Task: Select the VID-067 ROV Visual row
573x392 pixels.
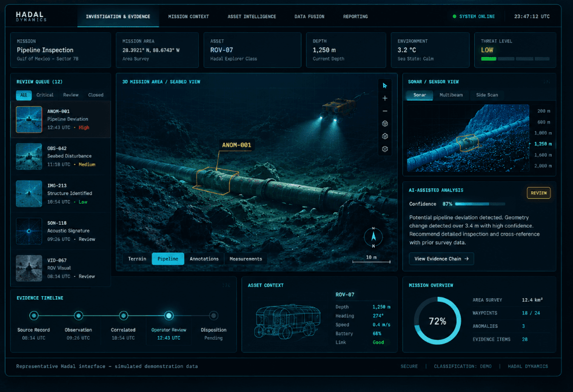Action: [x=61, y=268]
